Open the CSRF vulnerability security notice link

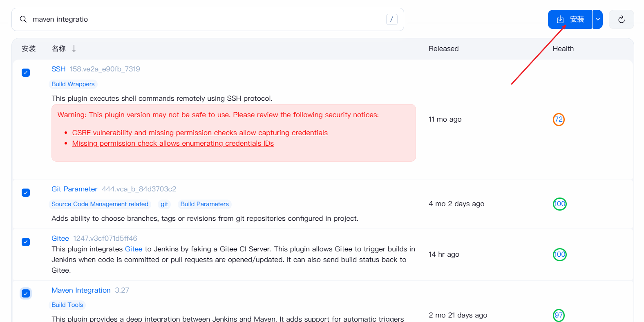point(200,133)
